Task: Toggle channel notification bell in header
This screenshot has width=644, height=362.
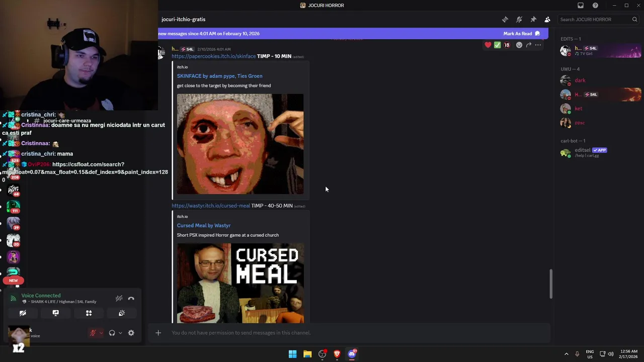Action: [519, 20]
